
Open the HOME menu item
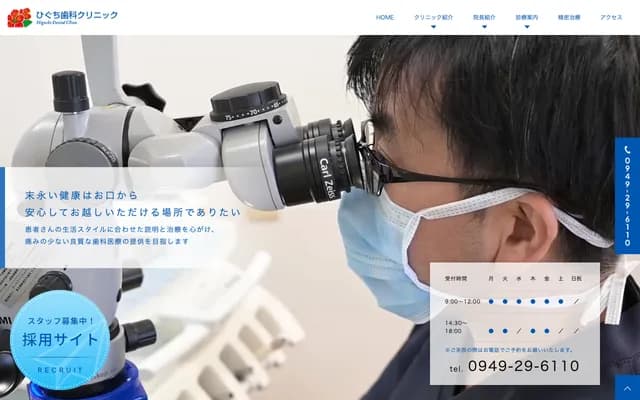(385, 17)
